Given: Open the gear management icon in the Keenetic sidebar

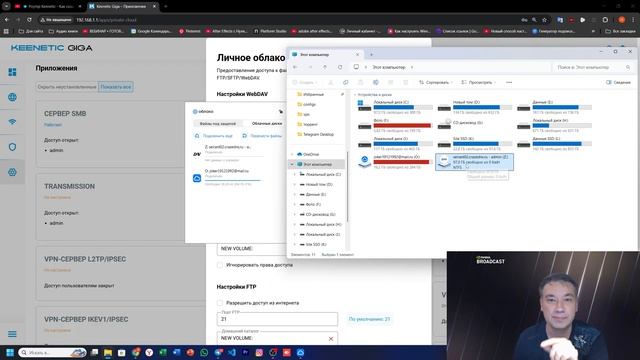Looking at the screenshot, I should [12, 172].
